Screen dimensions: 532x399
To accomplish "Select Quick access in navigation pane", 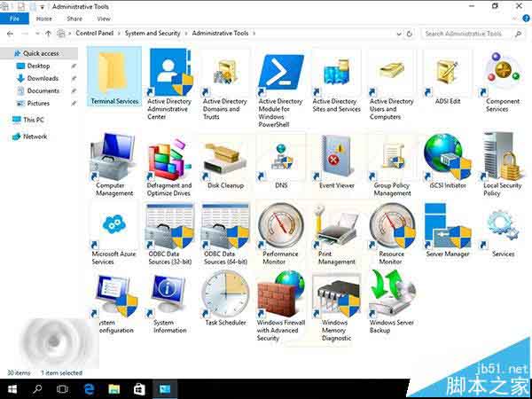I will point(39,53).
